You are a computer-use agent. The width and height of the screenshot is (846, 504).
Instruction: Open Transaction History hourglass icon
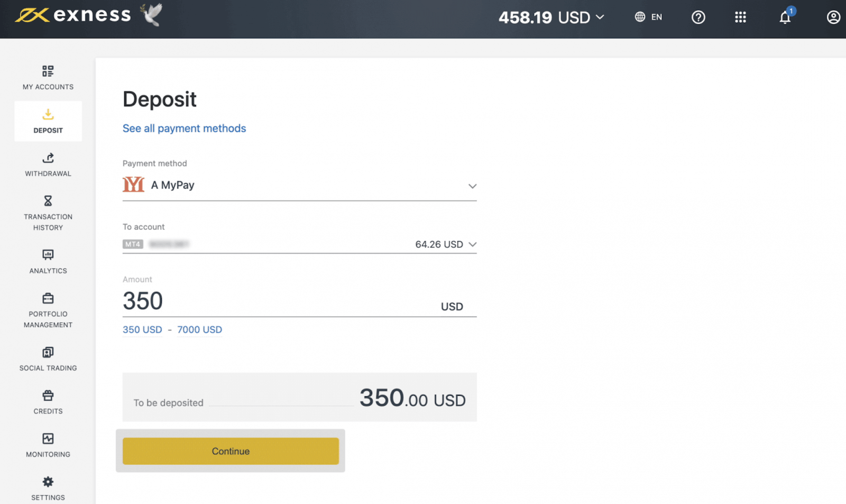[48, 201]
